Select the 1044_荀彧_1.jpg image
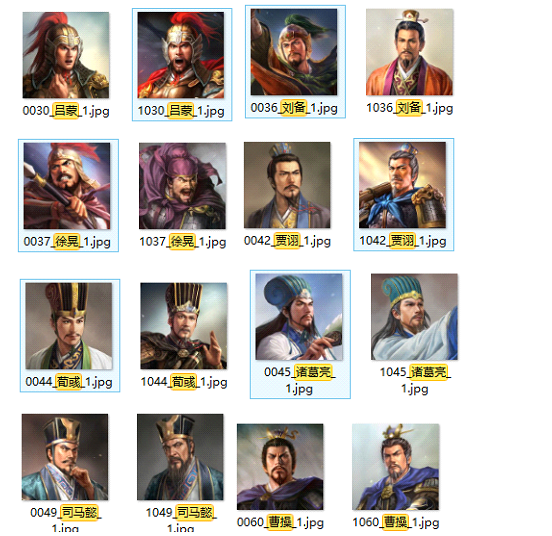Viewport: 552px width, 536px height. (x=184, y=326)
